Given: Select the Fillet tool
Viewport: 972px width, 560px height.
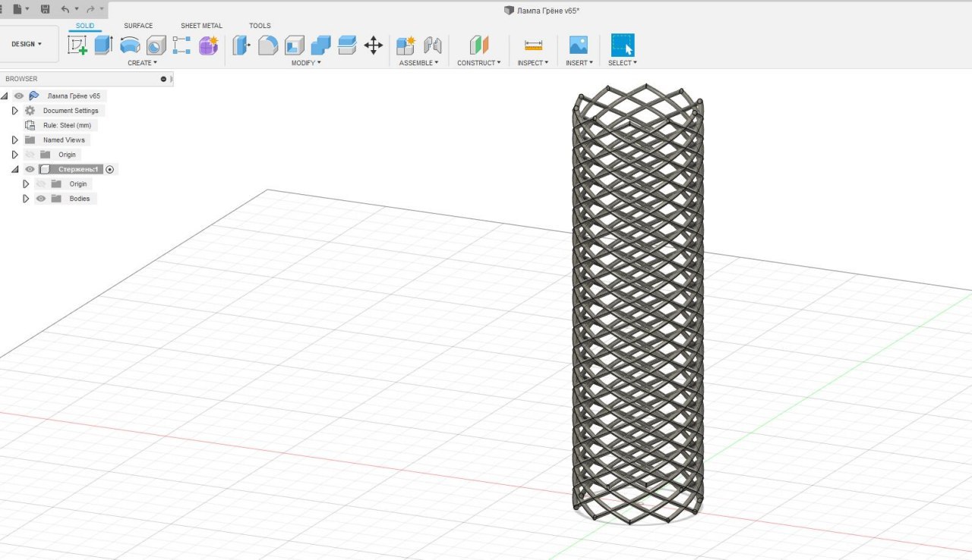Looking at the screenshot, I should click(x=267, y=46).
